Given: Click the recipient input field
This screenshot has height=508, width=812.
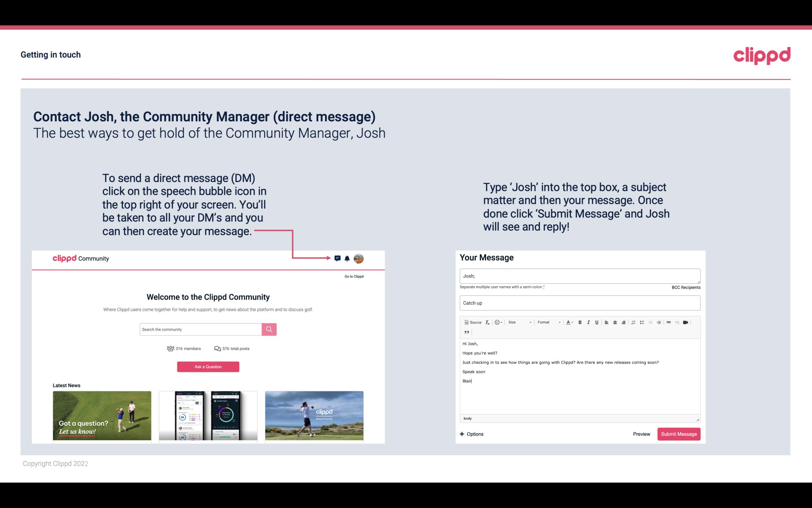Looking at the screenshot, I should (x=579, y=276).
